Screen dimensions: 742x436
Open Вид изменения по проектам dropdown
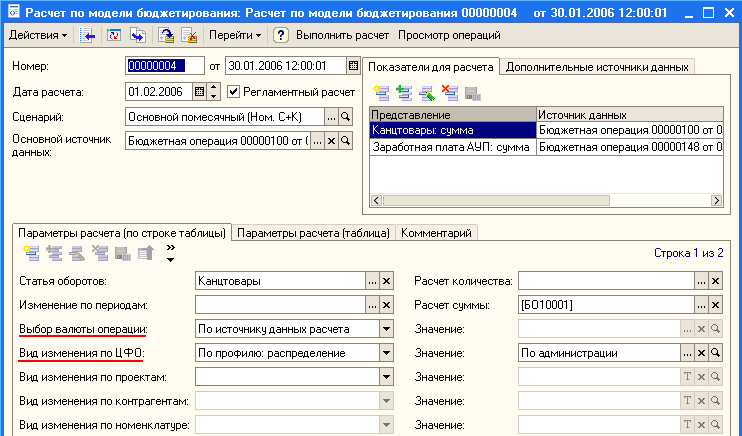[386, 376]
